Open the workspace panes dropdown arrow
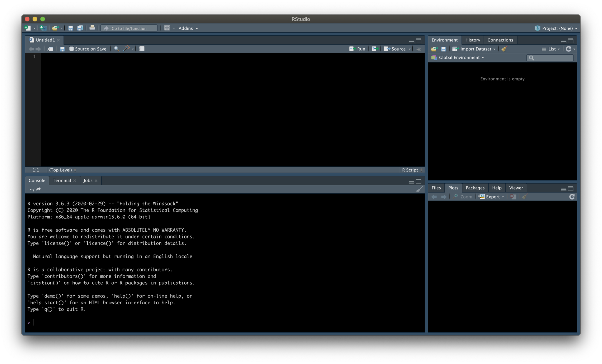This screenshot has height=364, width=602. [174, 29]
